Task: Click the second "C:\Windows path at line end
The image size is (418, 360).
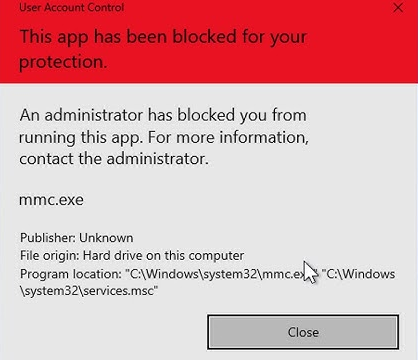Action: pos(359,274)
